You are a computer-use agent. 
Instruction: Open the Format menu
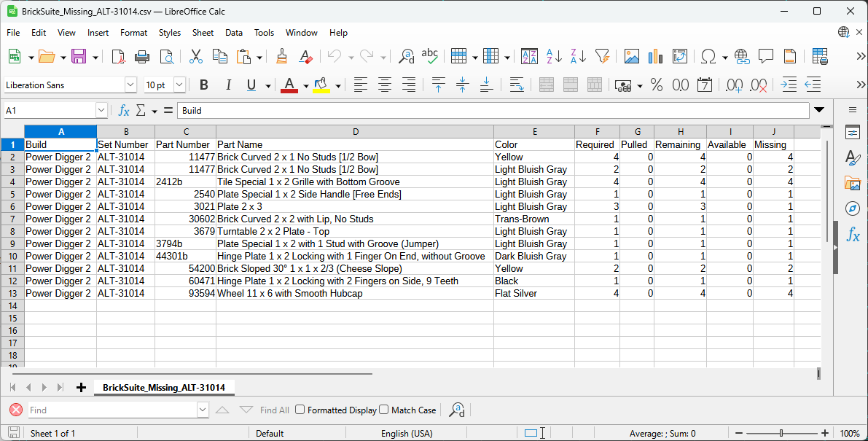pyautogui.click(x=133, y=33)
